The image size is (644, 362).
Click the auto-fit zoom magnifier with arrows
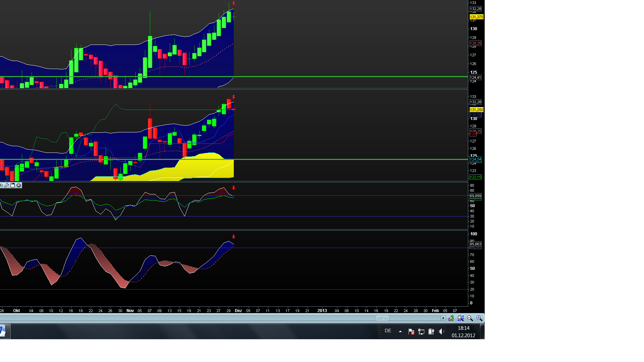461,318
